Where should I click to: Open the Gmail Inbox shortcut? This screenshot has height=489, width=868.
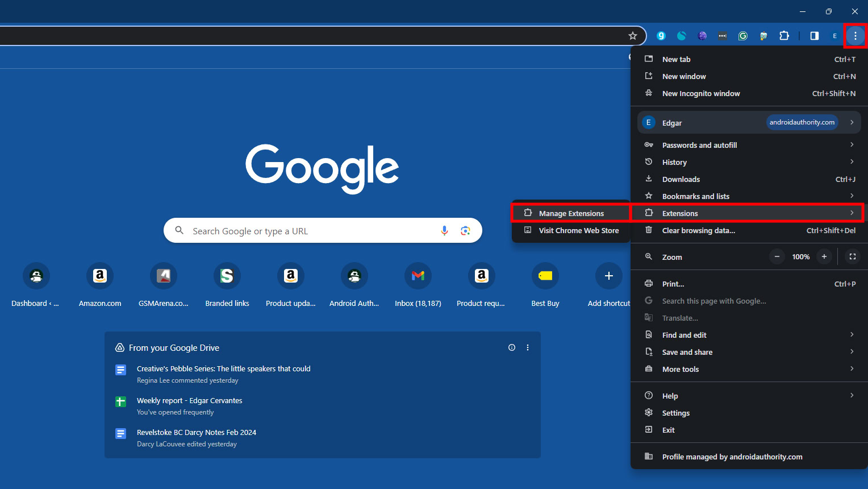point(418,276)
